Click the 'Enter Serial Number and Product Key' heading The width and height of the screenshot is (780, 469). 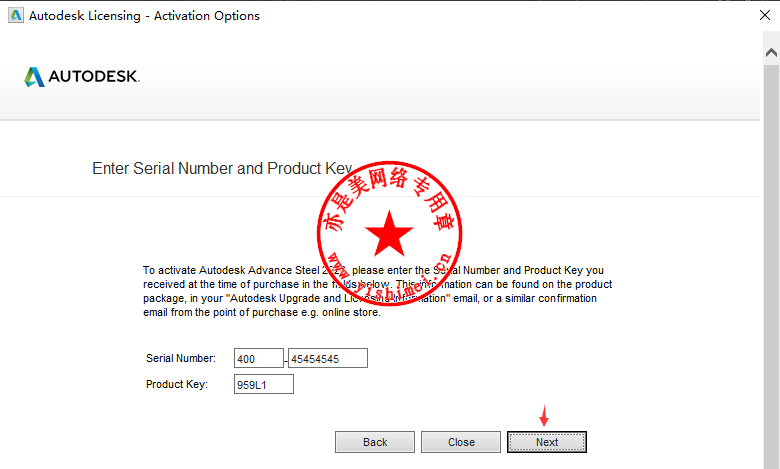[x=222, y=169]
